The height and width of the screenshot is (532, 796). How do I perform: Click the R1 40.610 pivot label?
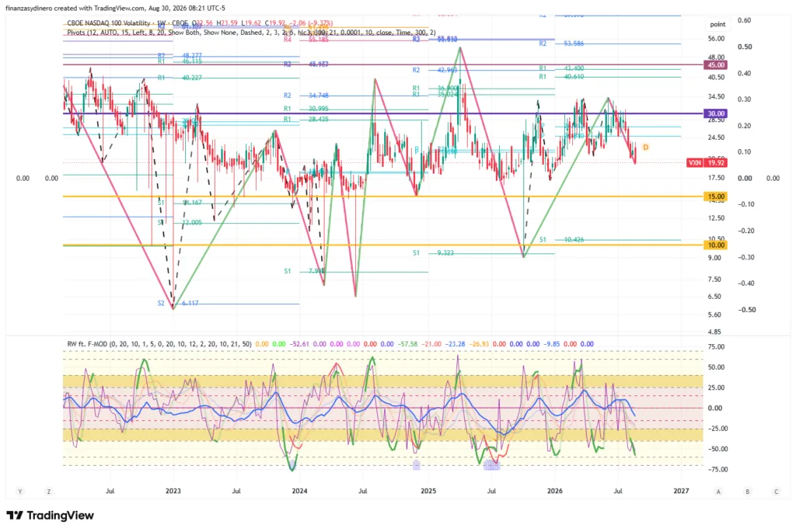point(561,77)
